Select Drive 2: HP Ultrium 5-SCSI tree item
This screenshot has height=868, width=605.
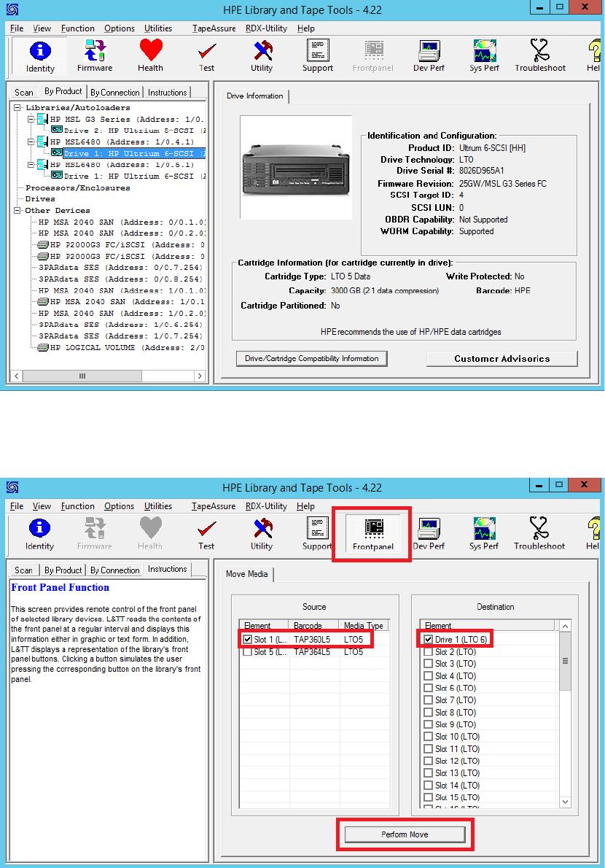pyautogui.click(x=134, y=131)
